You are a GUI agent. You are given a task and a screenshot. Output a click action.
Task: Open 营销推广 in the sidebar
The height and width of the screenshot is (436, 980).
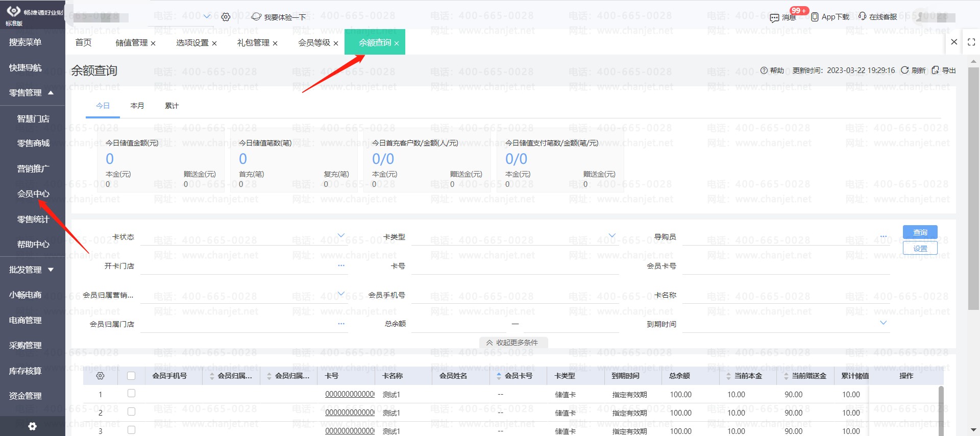tap(33, 169)
